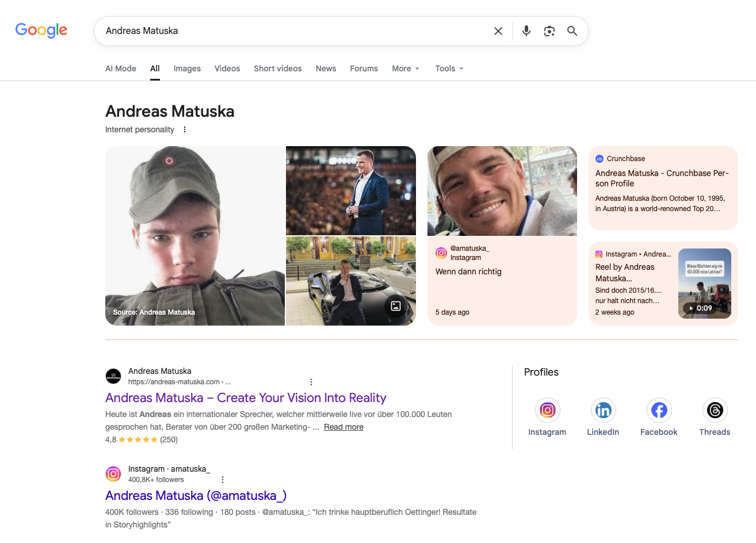This screenshot has height=543, width=756.
Task: Switch to News tab
Action: coord(326,68)
